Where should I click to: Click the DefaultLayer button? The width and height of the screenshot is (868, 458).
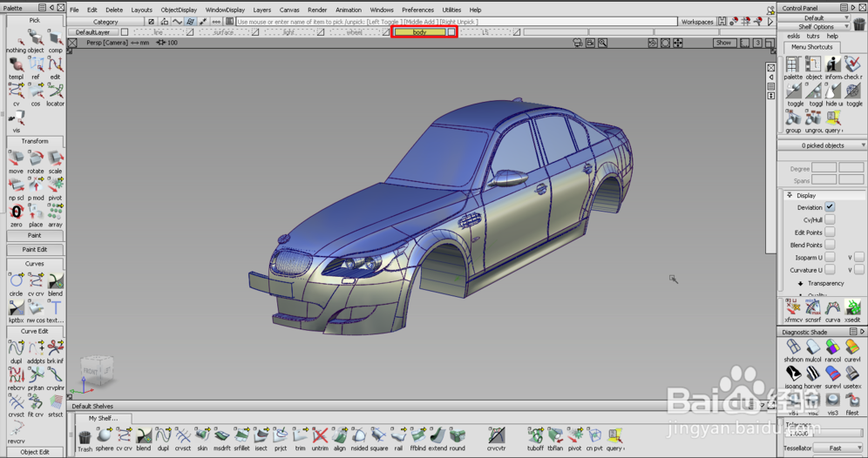[x=92, y=32]
